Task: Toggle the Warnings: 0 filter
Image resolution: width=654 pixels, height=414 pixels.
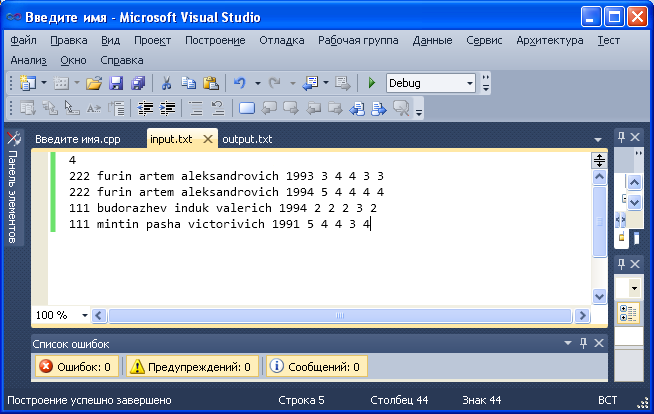Action: tap(192, 366)
